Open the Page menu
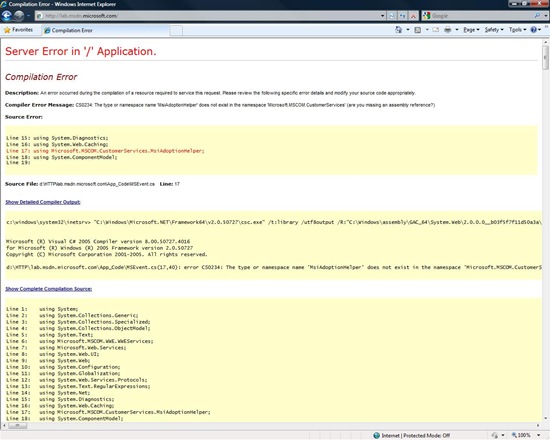 (x=471, y=30)
